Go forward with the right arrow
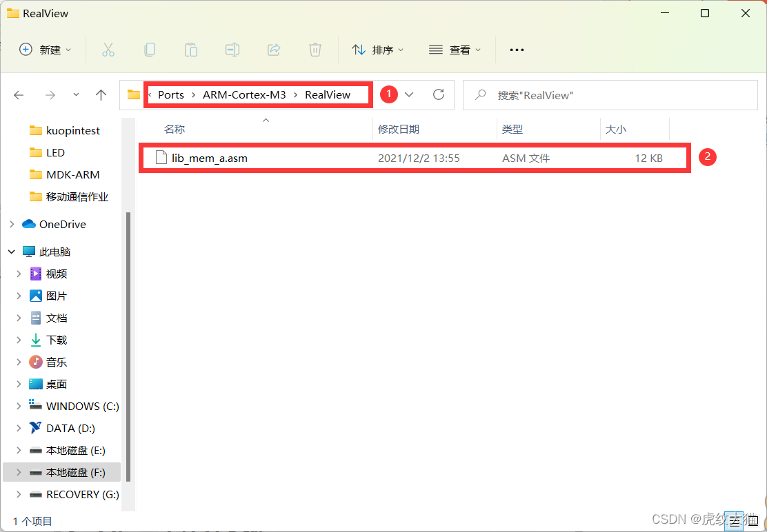 (x=50, y=95)
